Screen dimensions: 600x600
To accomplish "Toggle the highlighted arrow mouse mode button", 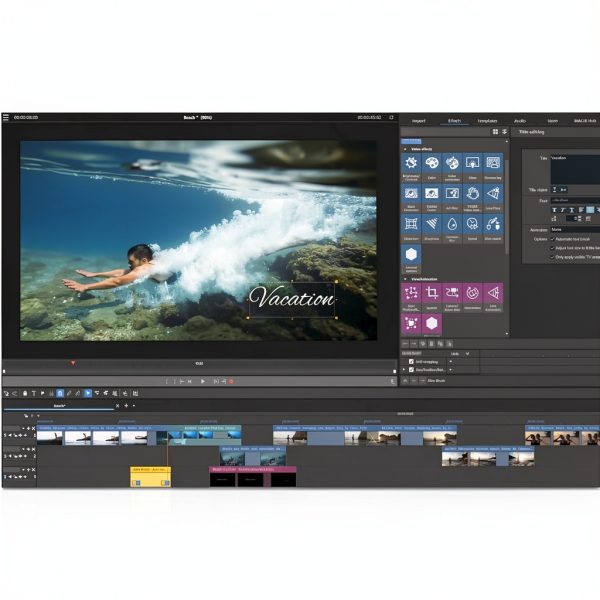I will [88, 393].
